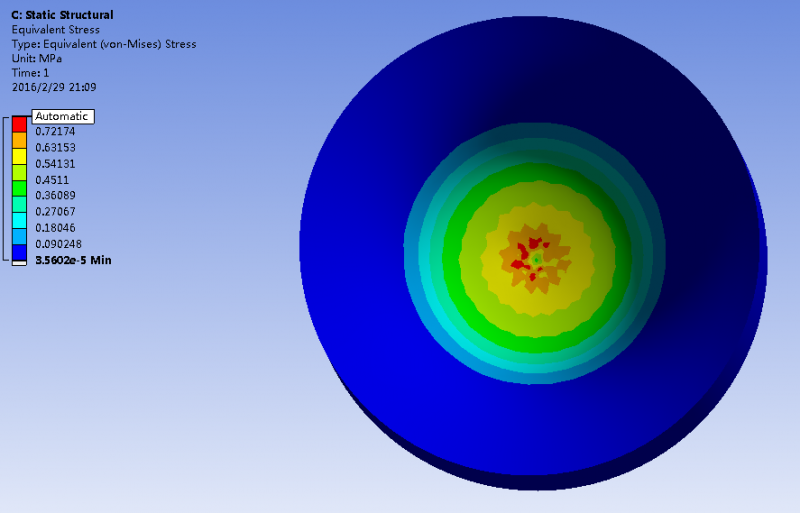Select the 0.18046 legend value
The image size is (800, 513).
55,228
